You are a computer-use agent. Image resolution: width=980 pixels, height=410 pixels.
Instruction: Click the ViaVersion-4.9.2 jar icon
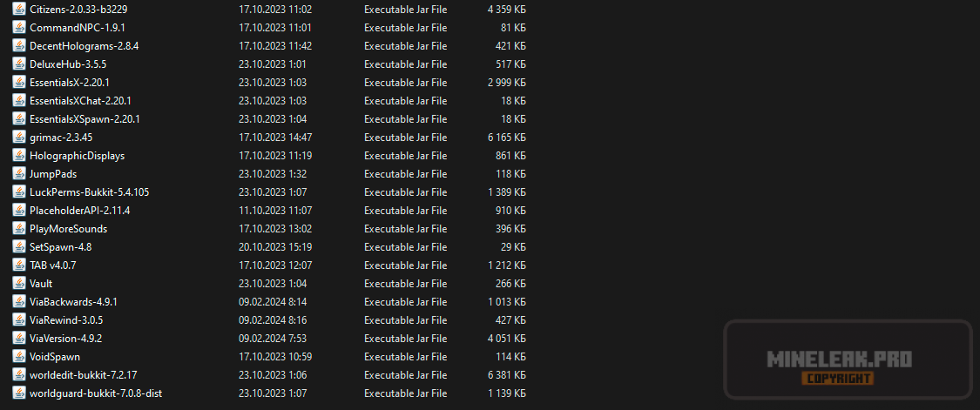pyautogui.click(x=19, y=338)
